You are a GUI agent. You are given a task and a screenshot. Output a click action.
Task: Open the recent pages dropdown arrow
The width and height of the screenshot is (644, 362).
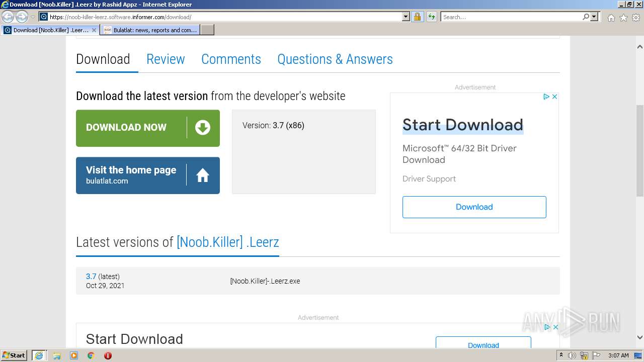[33, 17]
